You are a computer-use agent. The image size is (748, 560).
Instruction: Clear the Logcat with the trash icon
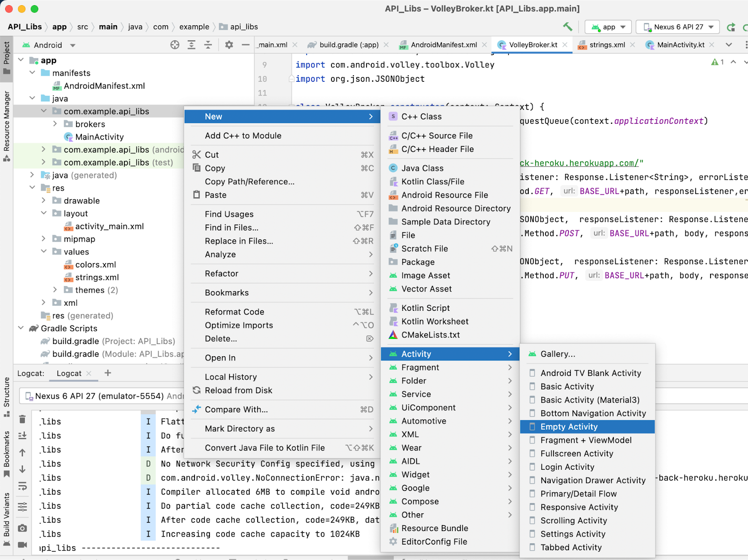pos(22,419)
